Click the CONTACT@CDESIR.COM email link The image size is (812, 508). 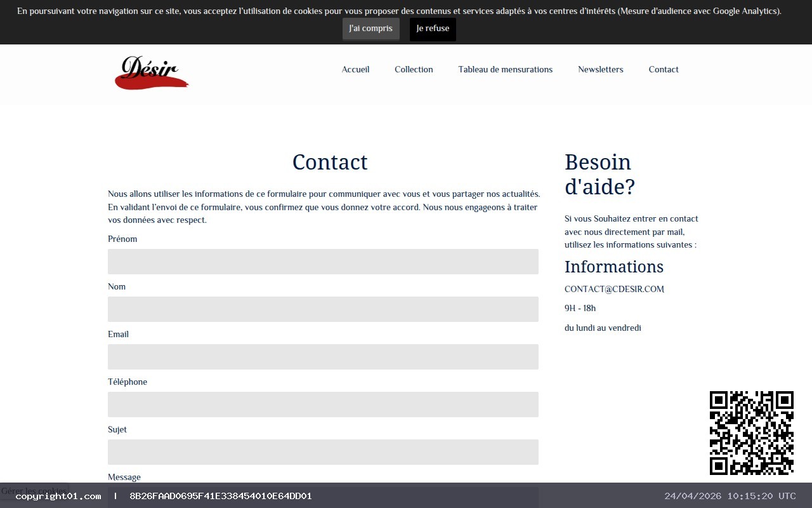click(613, 289)
